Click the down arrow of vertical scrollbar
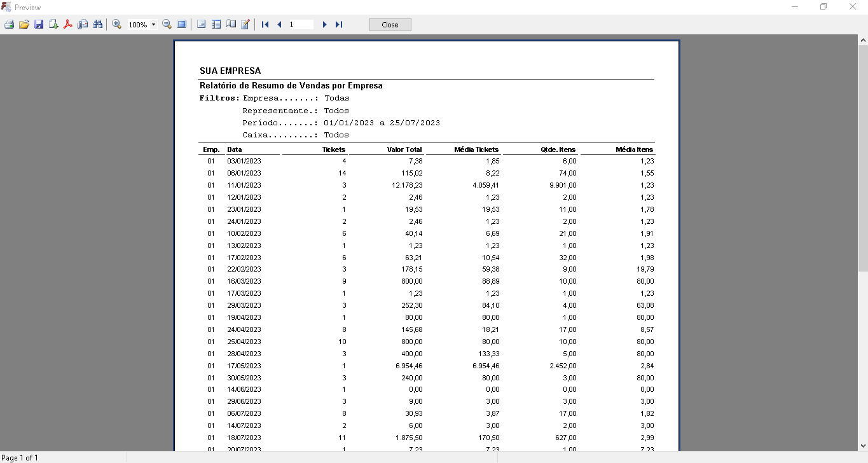This screenshot has height=463, width=868. click(863, 446)
